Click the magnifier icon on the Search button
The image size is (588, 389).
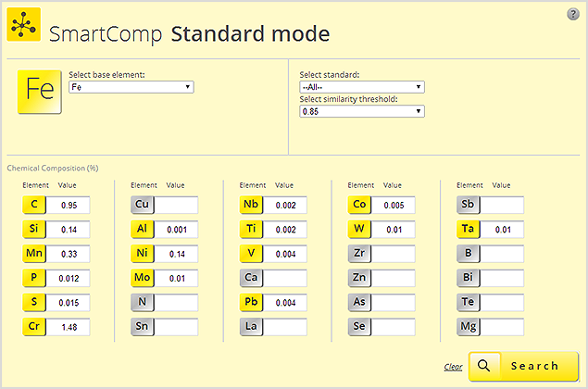click(484, 366)
